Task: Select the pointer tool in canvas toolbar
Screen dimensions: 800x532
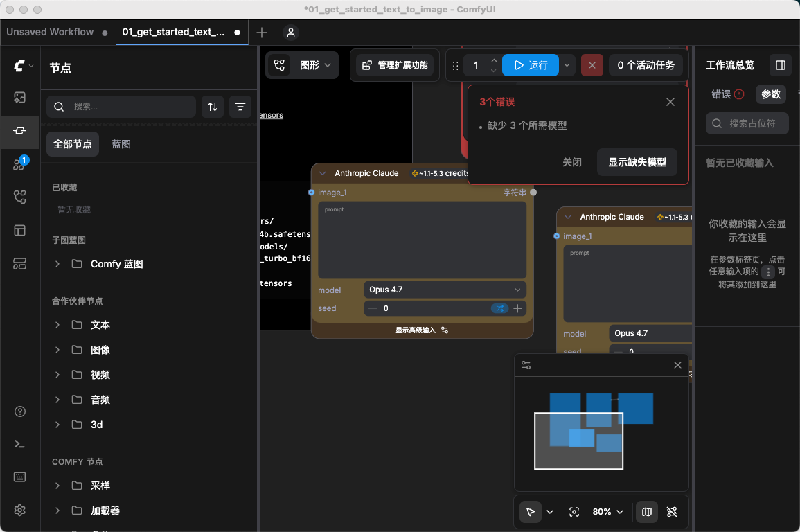Action: pos(531,512)
